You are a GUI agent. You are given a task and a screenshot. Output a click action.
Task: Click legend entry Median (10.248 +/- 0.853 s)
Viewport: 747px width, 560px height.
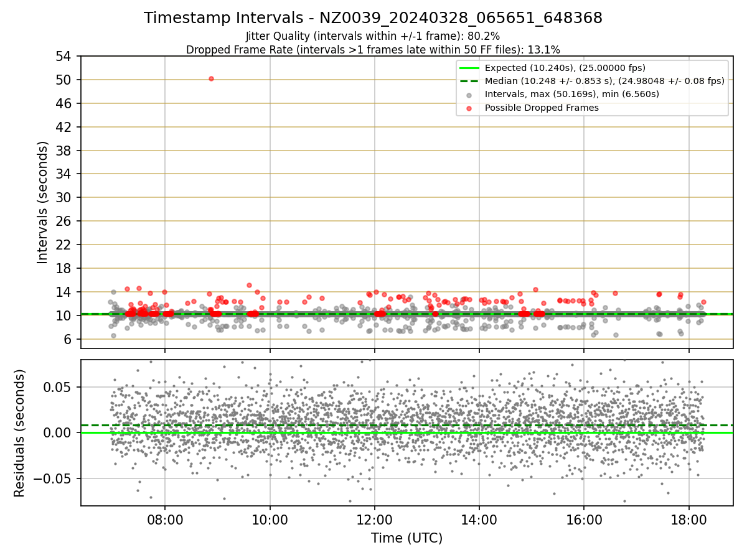[x=604, y=81]
